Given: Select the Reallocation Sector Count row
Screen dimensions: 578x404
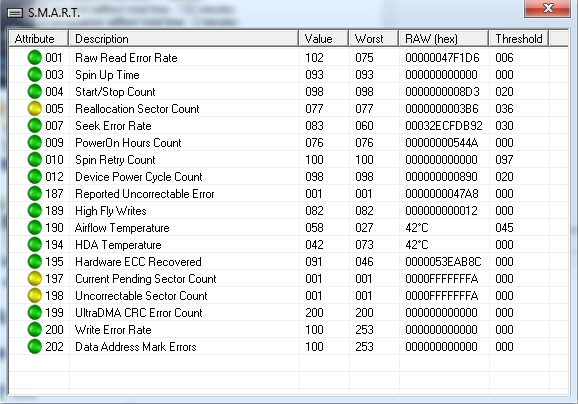Looking at the screenshot, I should coord(289,108).
